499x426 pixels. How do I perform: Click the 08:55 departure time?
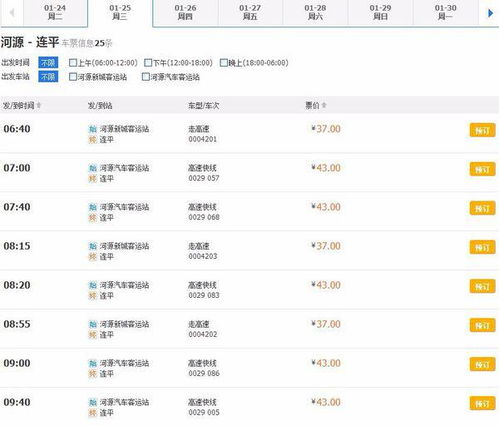click(17, 324)
